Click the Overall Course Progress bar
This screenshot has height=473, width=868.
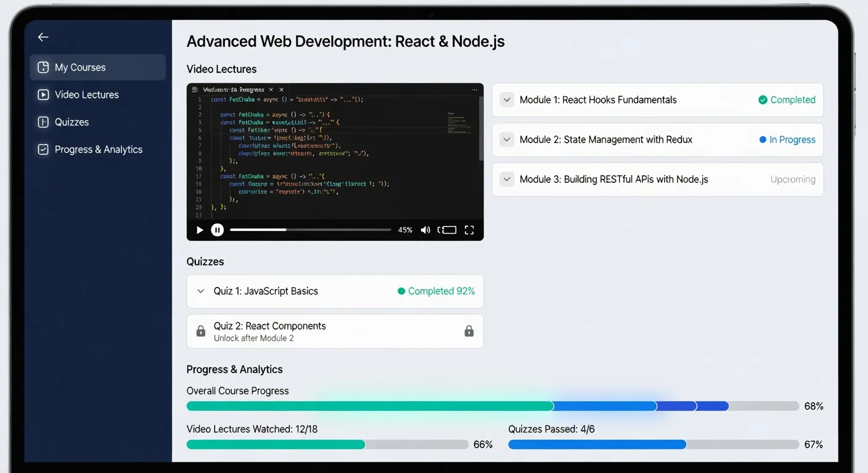pos(493,406)
